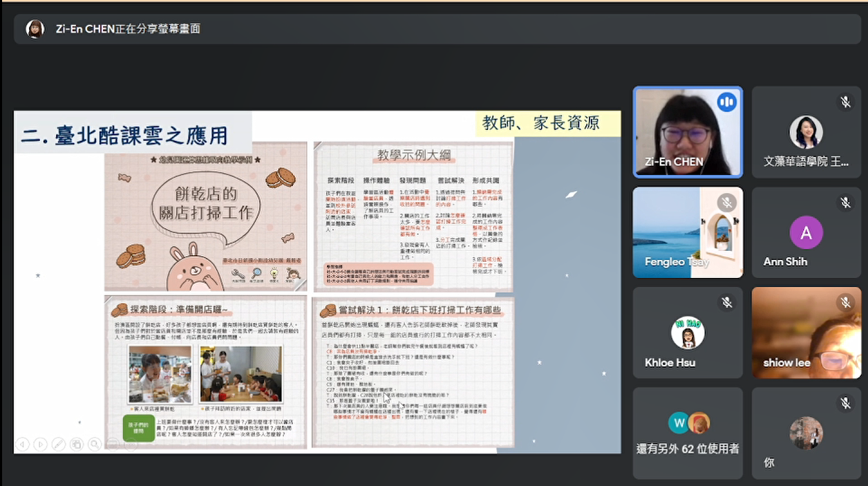The width and height of the screenshot is (868, 486).
Task: Select the pen annotation tool below the slides
Action: 58,444
